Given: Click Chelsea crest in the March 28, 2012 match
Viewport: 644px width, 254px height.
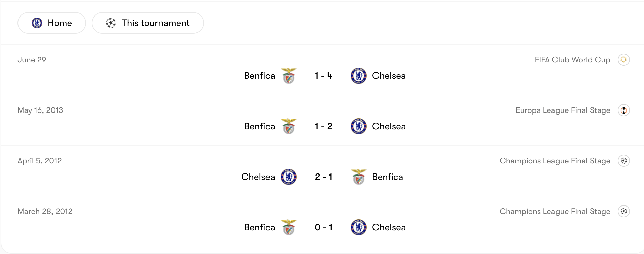Looking at the screenshot, I should click(358, 227).
